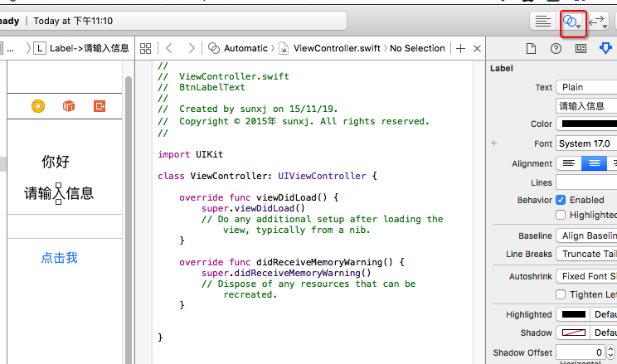Select the 点击我 button on canvas
The width and height of the screenshot is (617, 364).
(60, 258)
